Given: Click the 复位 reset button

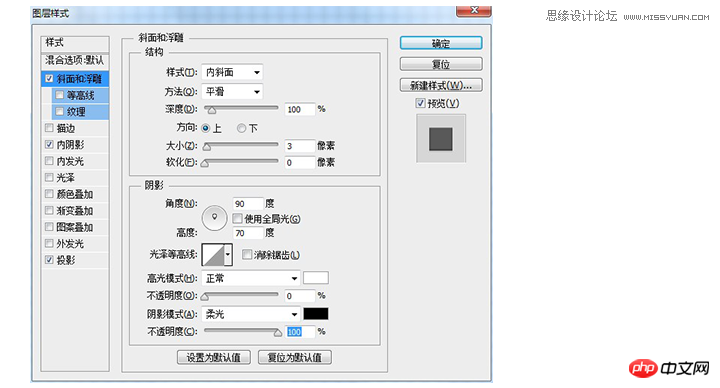Looking at the screenshot, I should pyautogui.click(x=441, y=64).
